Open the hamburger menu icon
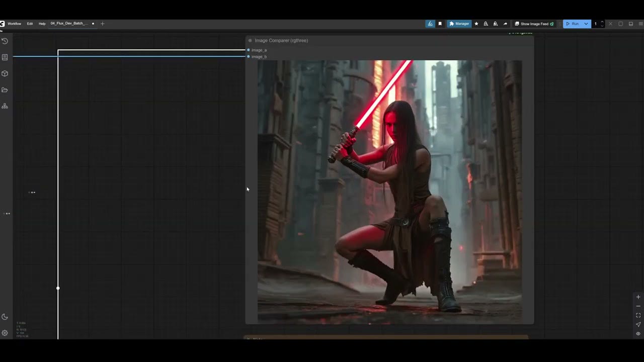 640,24
